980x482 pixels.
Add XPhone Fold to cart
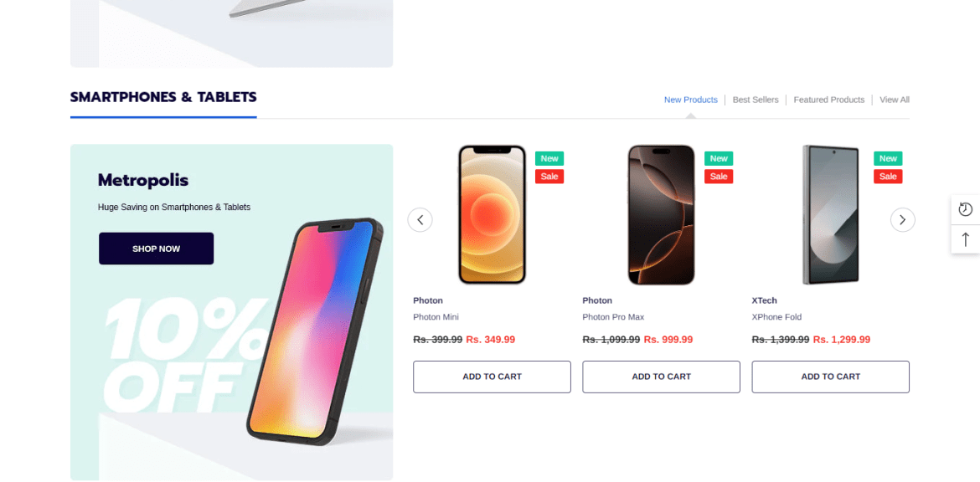pos(831,377)
